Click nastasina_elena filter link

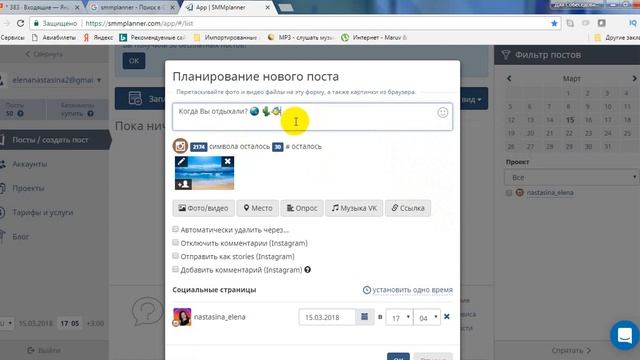(550, 193)
